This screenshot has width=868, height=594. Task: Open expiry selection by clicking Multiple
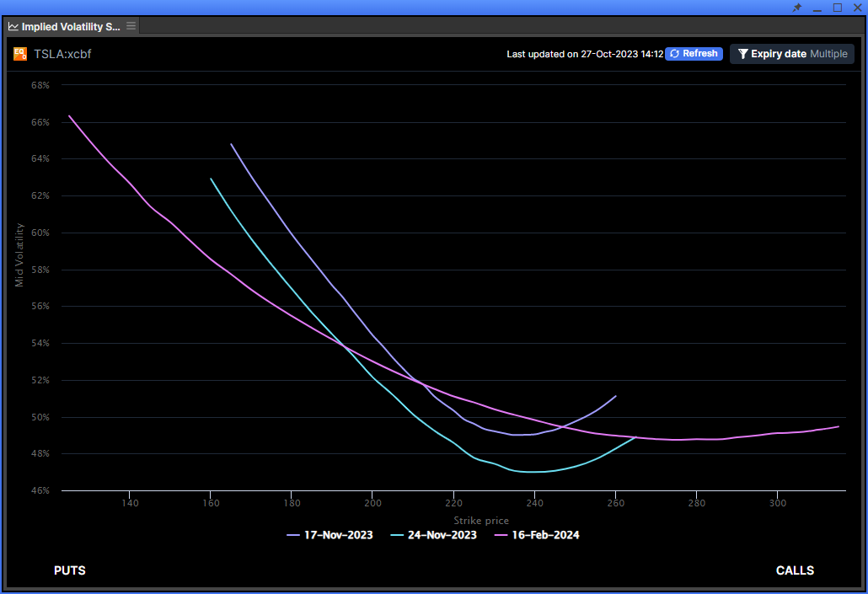829,53
